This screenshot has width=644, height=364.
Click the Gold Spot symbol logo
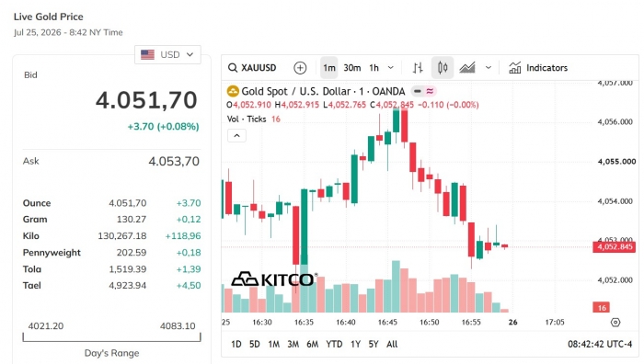(x=233, y=91)
